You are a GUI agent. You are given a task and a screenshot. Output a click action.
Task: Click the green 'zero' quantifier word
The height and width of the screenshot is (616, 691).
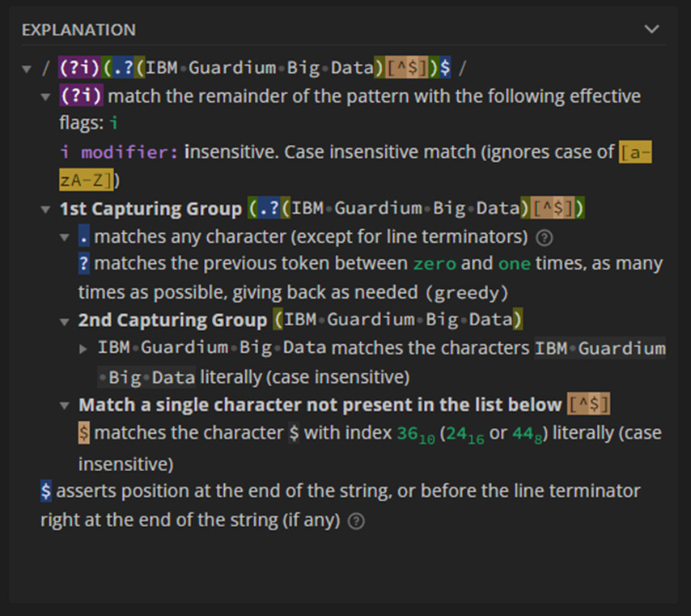435,264
